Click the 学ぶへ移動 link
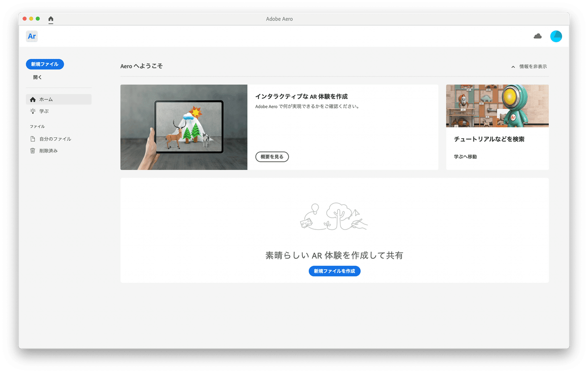588x373 pixels. tap(465, 157)
